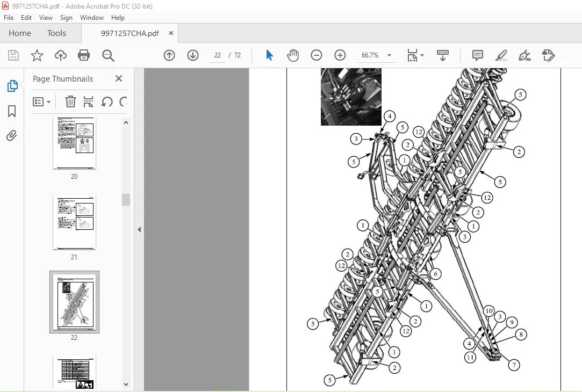The width and height of the screenshot is (582, 392).
Task: Open the File menu
Action: [9, 17]
